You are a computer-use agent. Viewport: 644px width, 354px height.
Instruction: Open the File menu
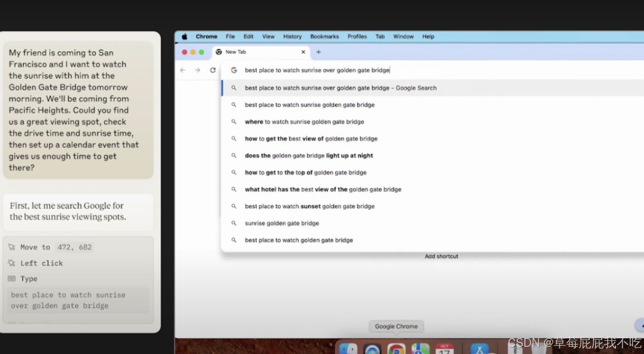click(230, 37)
